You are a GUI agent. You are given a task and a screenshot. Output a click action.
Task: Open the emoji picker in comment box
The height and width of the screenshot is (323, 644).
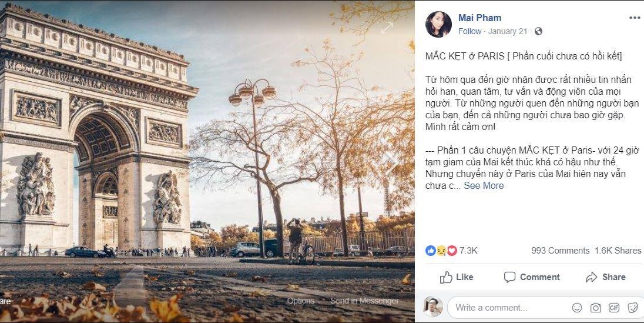pos(577,308)
